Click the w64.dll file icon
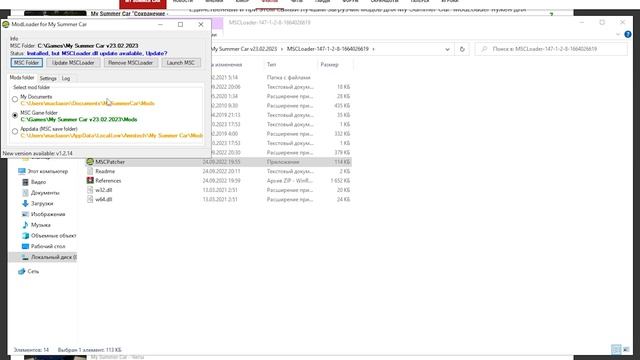This screenshot has width=640, height=360. (90, 199)
